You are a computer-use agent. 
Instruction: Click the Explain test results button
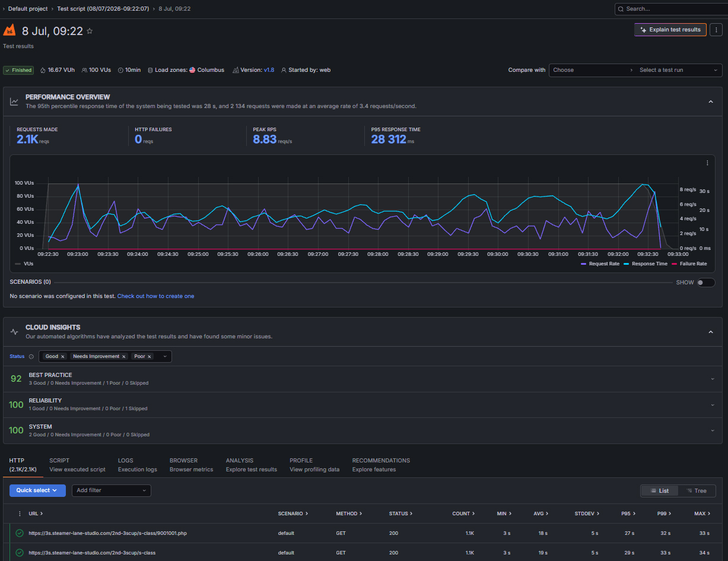670,30
